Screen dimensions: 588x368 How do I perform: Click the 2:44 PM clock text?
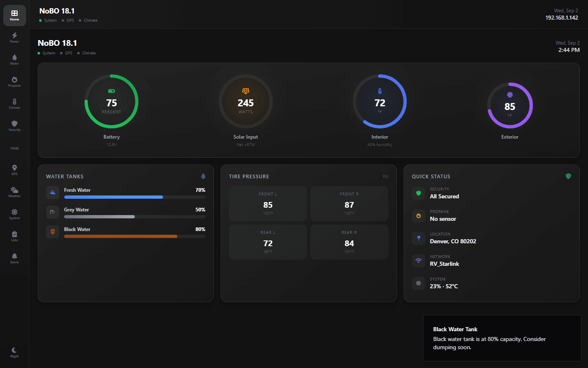(569, 50)
